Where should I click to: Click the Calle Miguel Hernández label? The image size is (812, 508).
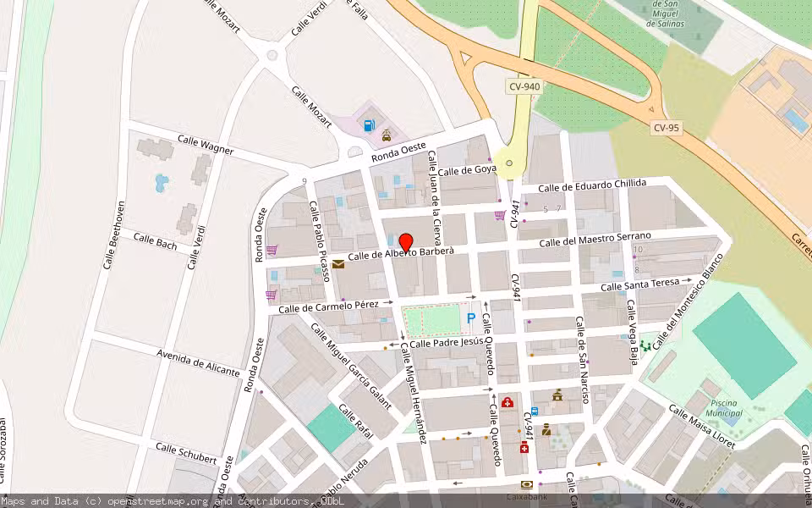click(414, 394)
